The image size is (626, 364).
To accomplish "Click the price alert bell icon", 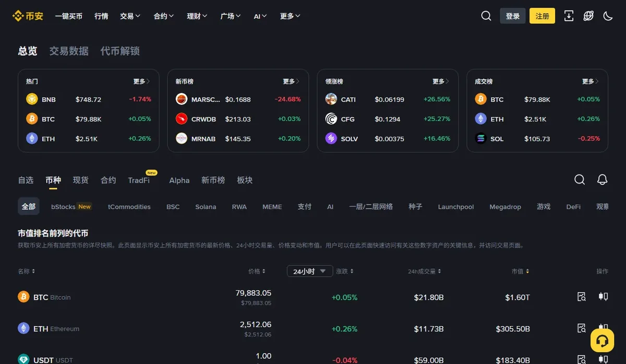I will [x=602, y=179].
